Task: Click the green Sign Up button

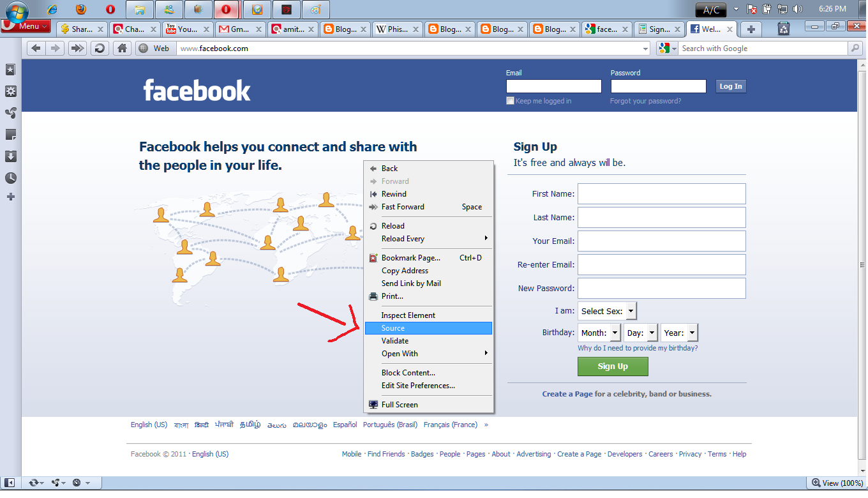Action: click(x=613, y=366)
